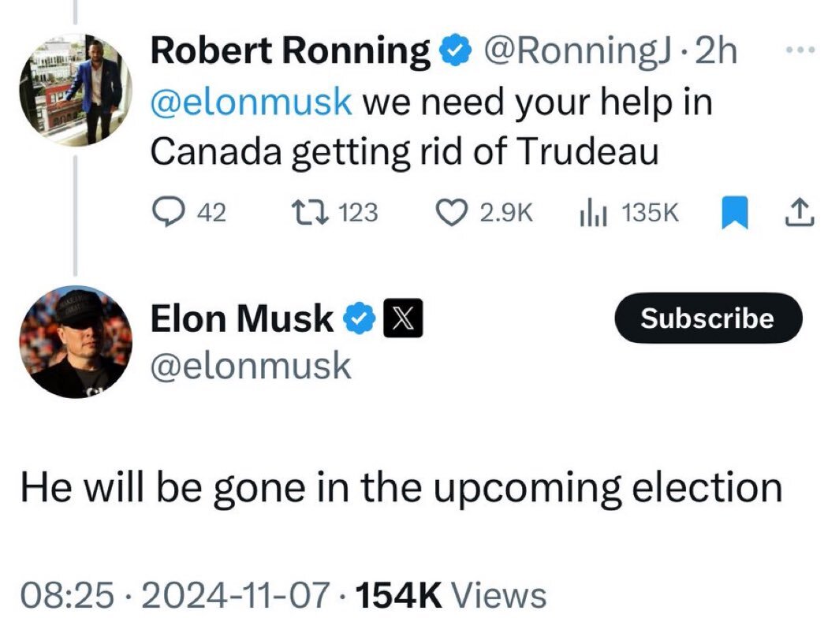Viewport: 839px width, 644px height.
Task: View analytics via the bar chart icon
Action: [x=594, y=213]
